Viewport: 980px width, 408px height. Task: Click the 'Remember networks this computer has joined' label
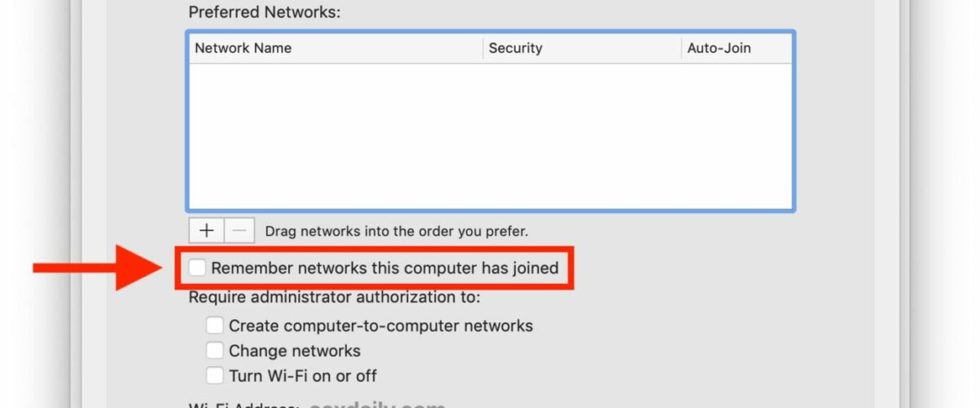pos(385,268)
